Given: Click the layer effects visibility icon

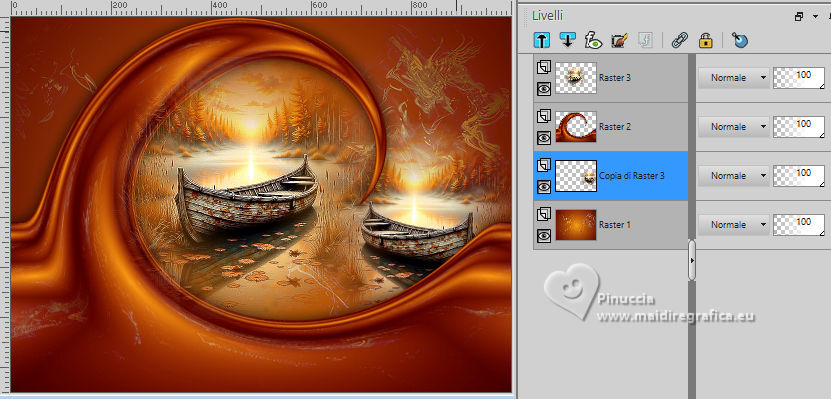Looking at the screenshot, I should click(593, 40).
